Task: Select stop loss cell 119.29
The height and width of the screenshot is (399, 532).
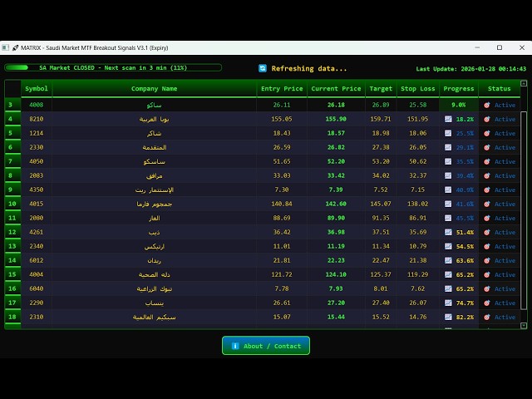Action: (x=417, y=274)
